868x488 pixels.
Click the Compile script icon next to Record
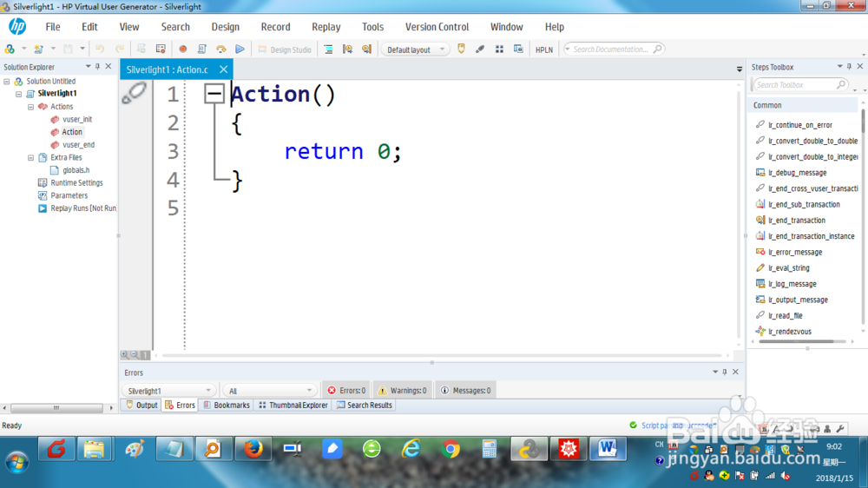pyautogui.click(x=202, y=49)
